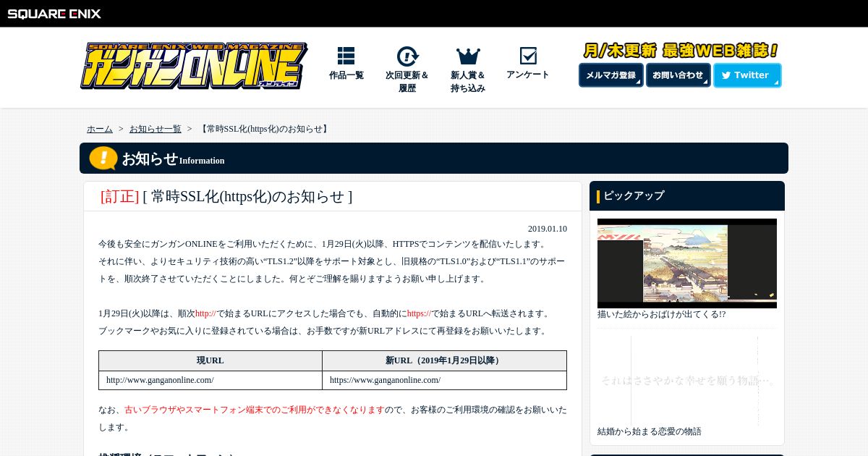Click the article title 常時SSL化のお知らせ
Screen dimensions: 868x456
[247, 196]
